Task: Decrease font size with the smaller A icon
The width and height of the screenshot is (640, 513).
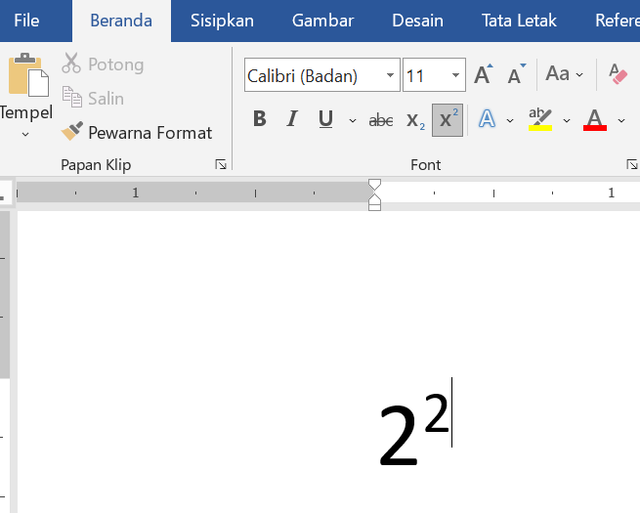Action: coord(516,75)
